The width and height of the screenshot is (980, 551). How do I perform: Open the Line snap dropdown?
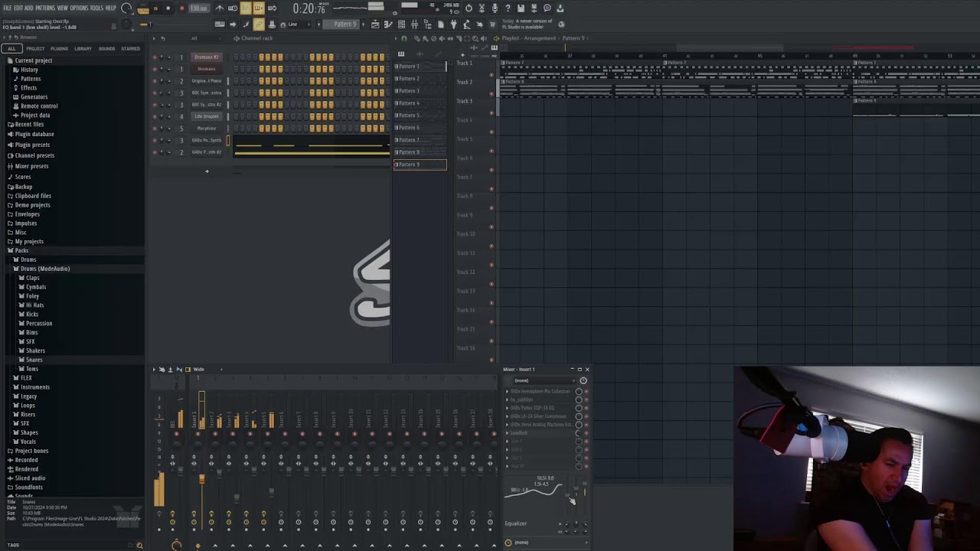[297, 24]
